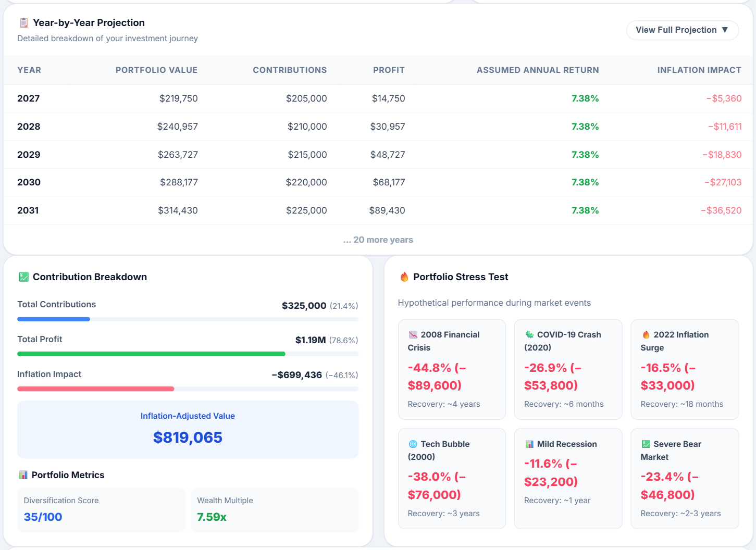This screenshot has height=550, width=756.
Task: Open the Mild Recession card
Action: (x=568, y=479)
